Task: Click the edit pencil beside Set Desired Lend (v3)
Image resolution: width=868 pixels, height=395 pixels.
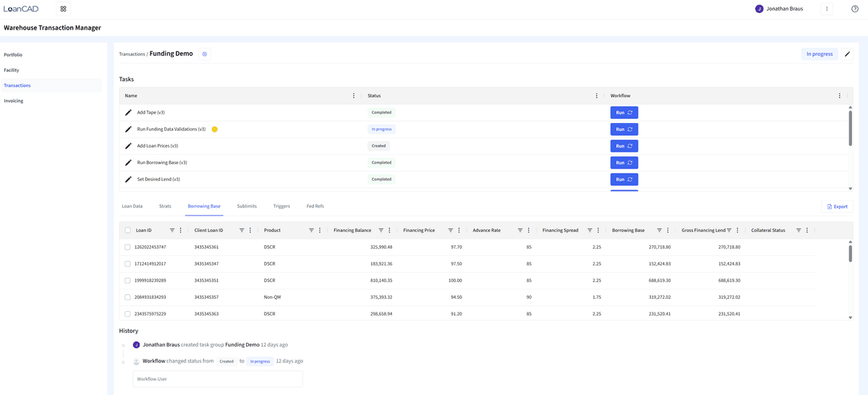Action: (x=128, y=179)
